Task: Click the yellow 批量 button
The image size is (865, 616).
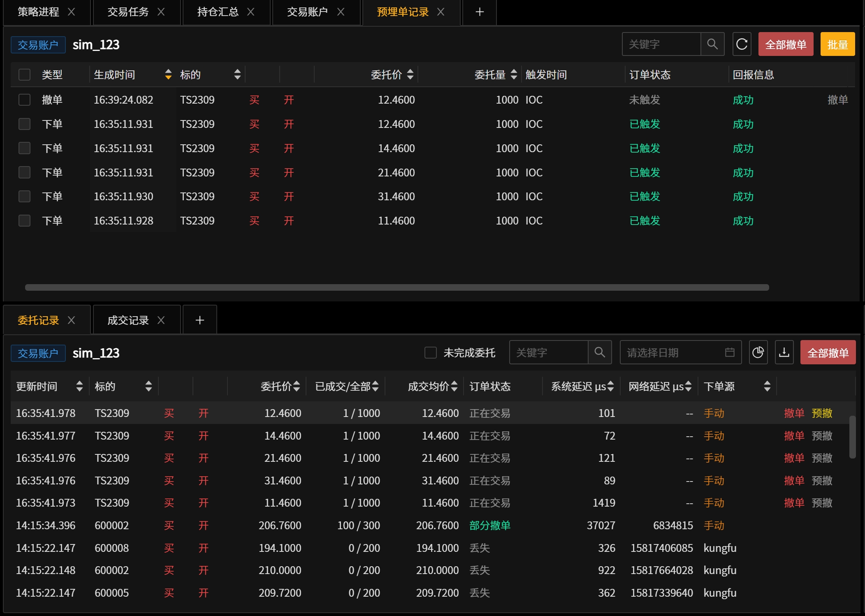Action: pyautogui.click(x=837, y=44)
